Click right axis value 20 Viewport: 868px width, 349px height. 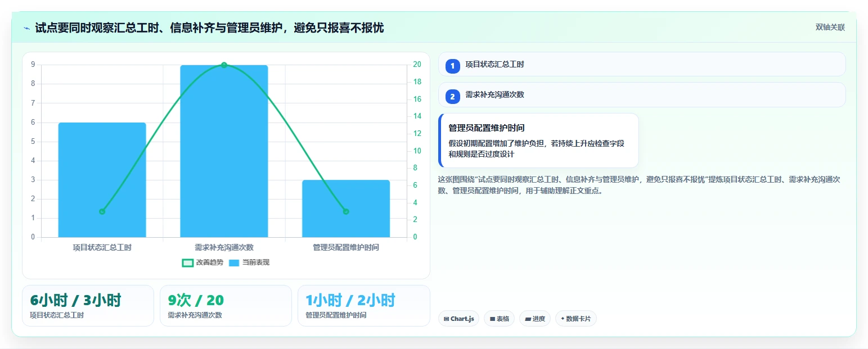[x=417, y=65]
